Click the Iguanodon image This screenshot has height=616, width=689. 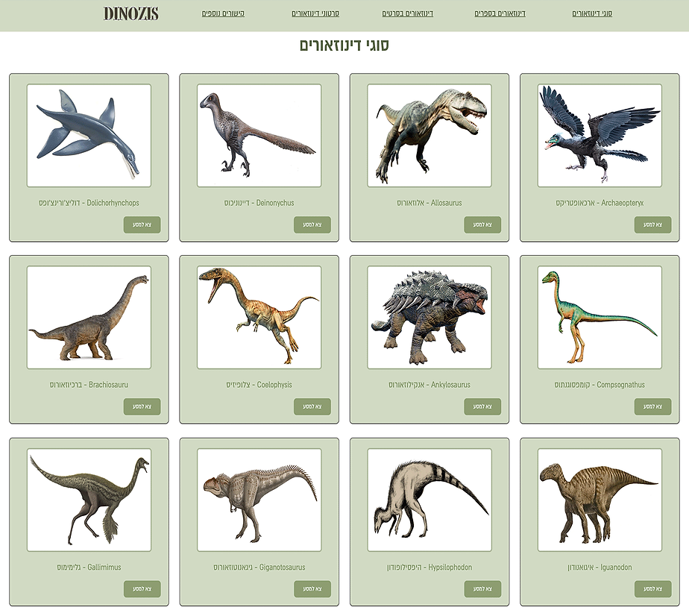click(x=600, y=500)
